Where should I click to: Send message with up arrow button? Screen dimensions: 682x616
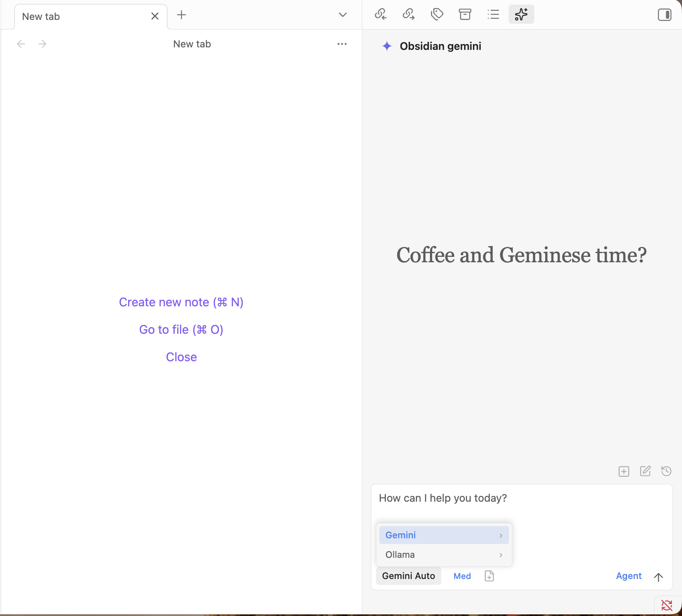(x=658, y=577)
